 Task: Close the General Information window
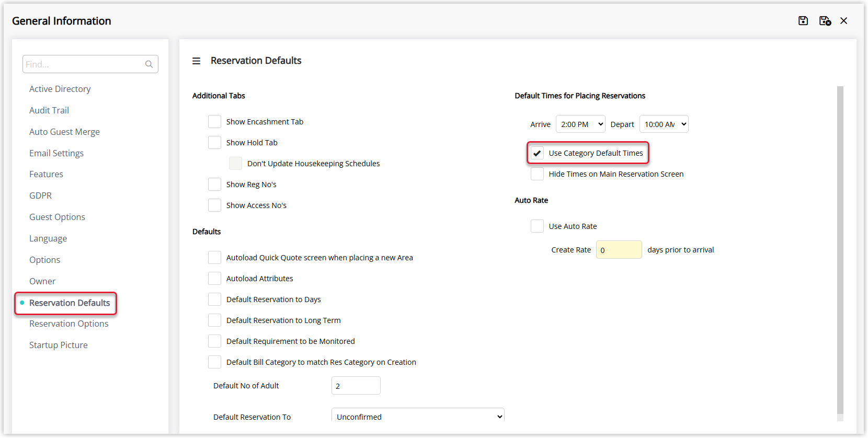tap(844, 21)
